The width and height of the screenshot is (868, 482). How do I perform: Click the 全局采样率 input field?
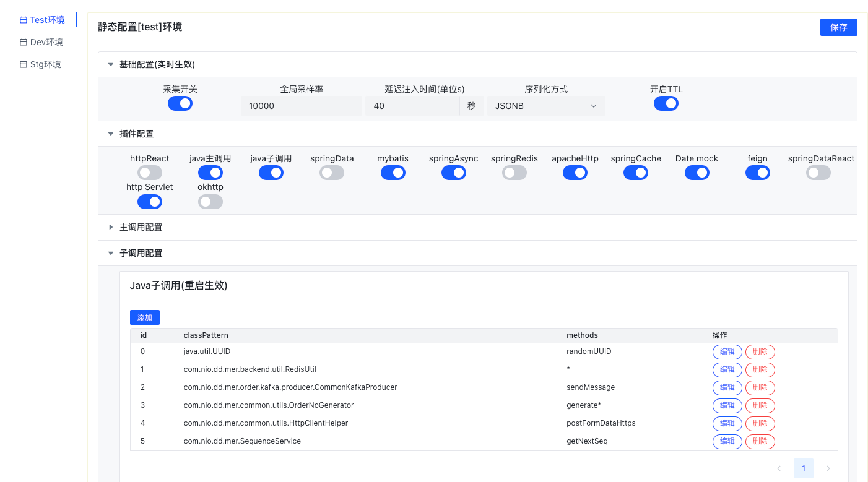pos(302,106)
